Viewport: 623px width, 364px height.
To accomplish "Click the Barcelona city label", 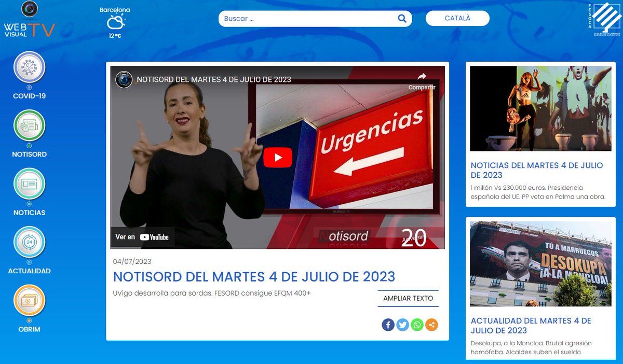I will click(115, 10).
